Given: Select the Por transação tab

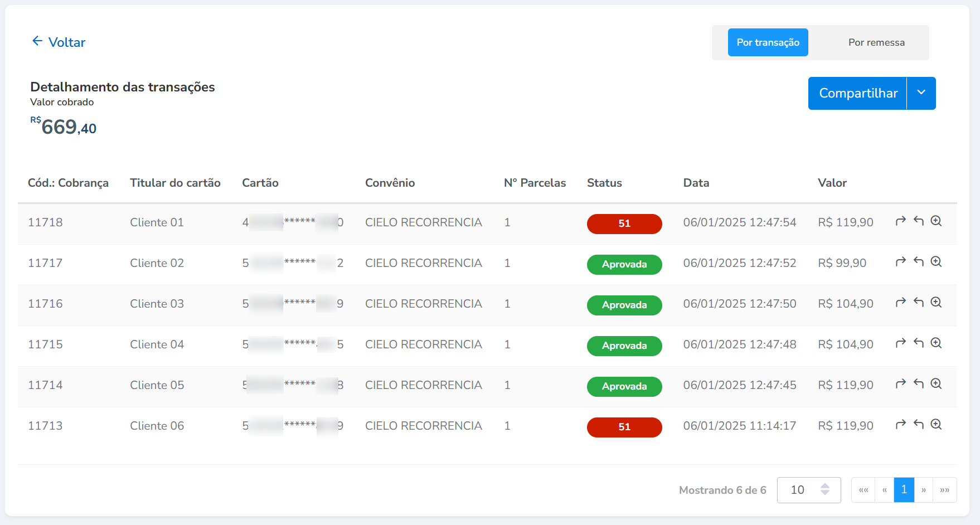Looking at the screenshot, I should (768, 42).
